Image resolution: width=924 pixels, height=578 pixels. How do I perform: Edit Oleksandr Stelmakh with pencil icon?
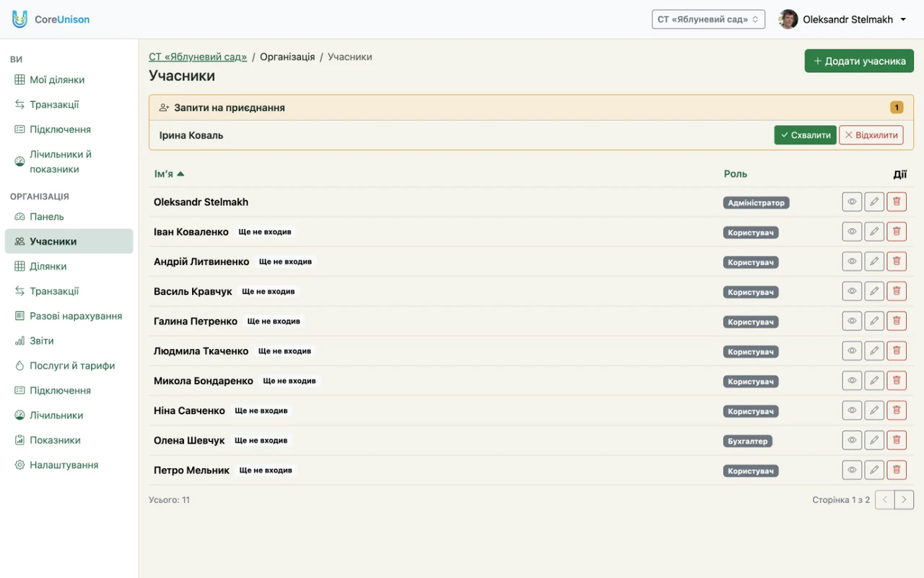(x=874, y=202)
